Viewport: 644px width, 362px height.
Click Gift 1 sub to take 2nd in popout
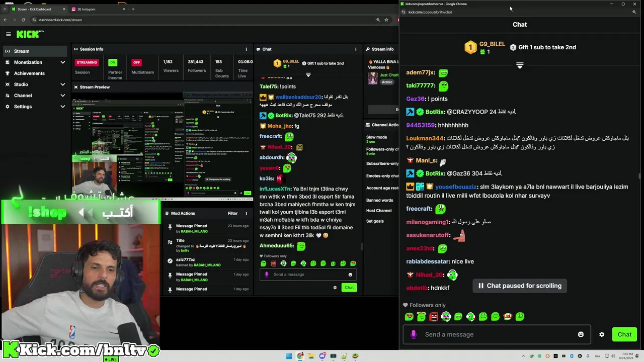pyautogui.click(x=547, y=47)
